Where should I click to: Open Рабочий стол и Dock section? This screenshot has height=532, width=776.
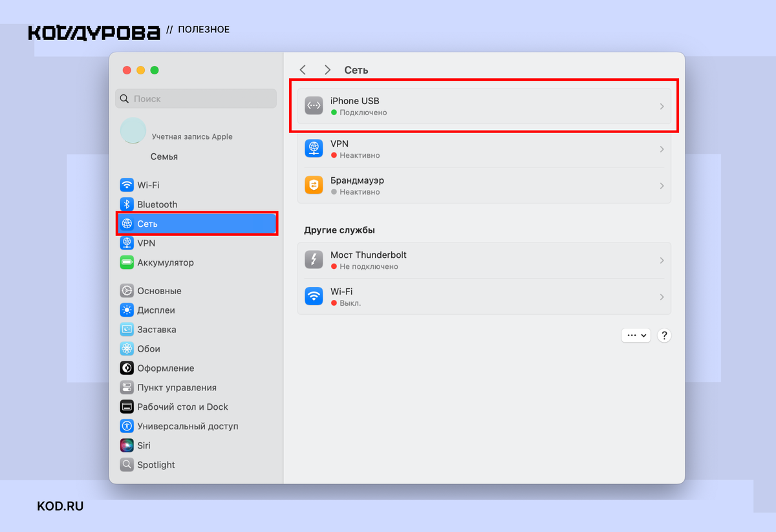[x=197, y=407]
